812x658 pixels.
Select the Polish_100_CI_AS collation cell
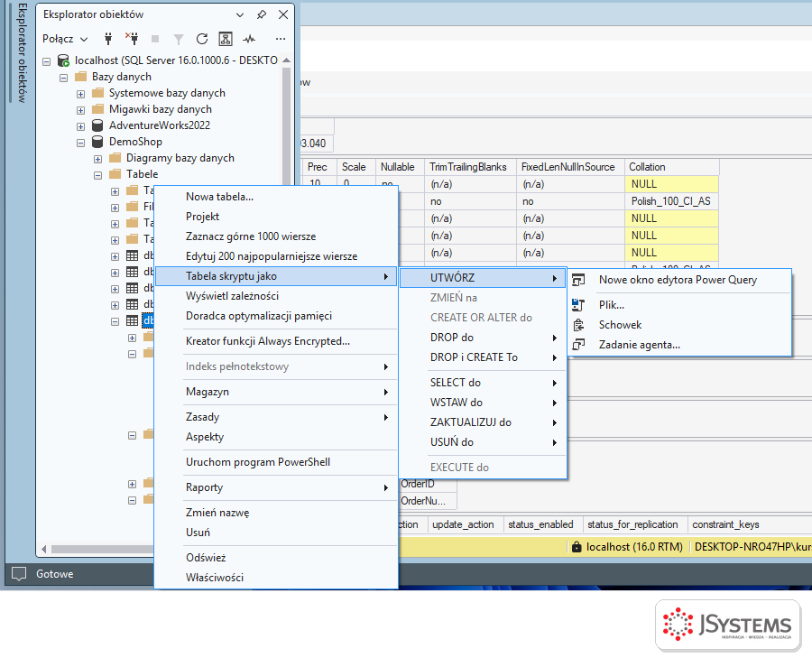[x=671, y=201]
